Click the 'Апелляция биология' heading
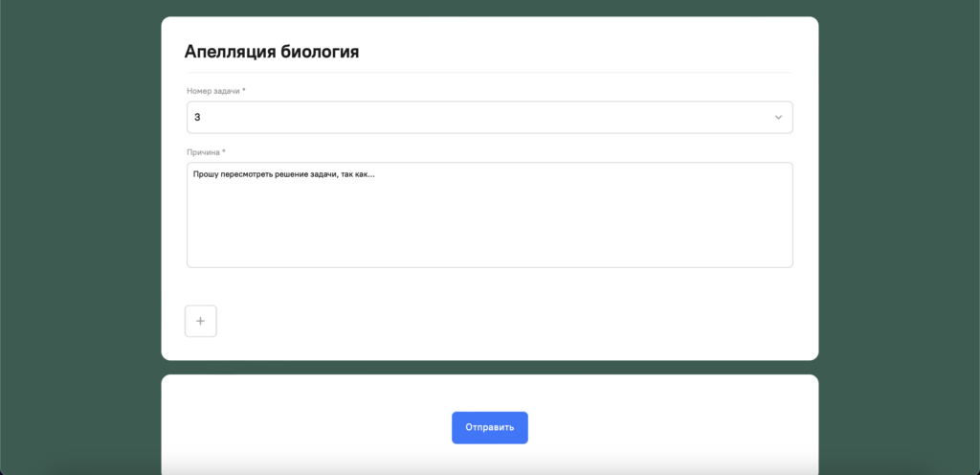980x475 pixels. [x=272, y=52]
